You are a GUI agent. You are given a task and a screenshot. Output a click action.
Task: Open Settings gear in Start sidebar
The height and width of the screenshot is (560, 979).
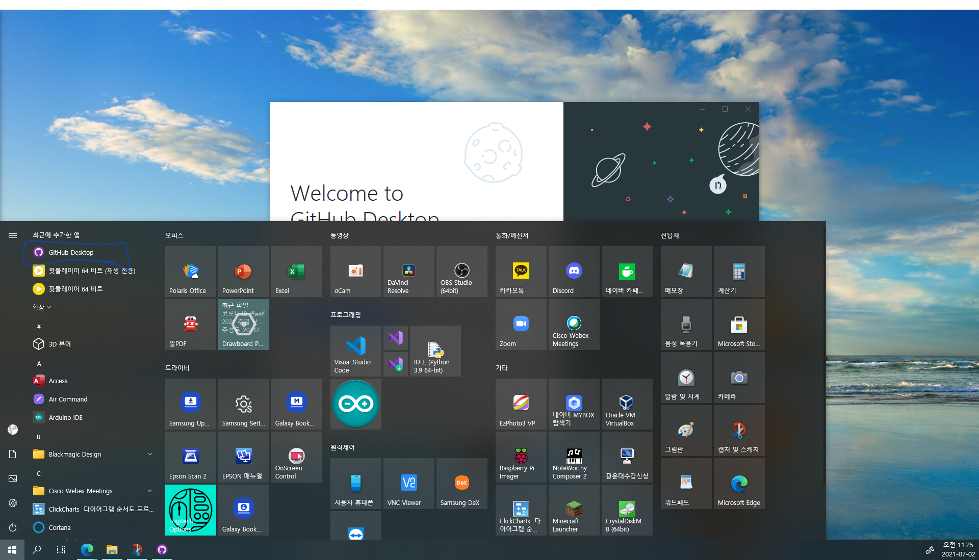[13, 503]
